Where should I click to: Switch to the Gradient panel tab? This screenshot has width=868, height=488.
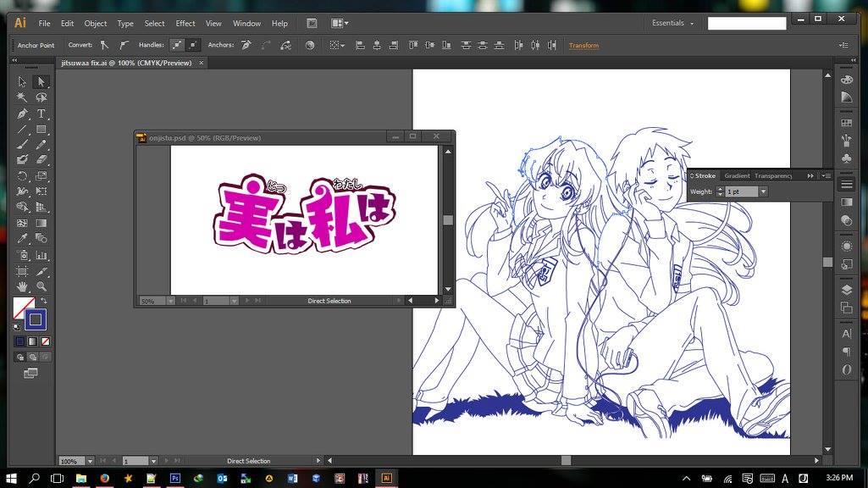tap(737, 175)
